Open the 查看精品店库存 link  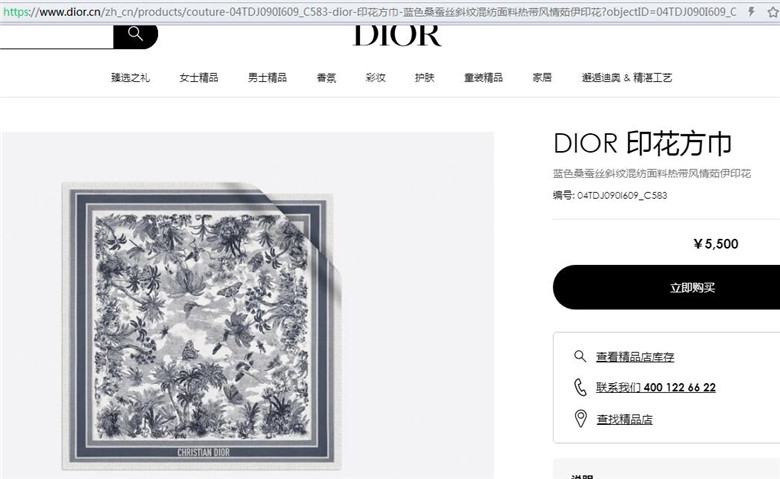[635, 357]
